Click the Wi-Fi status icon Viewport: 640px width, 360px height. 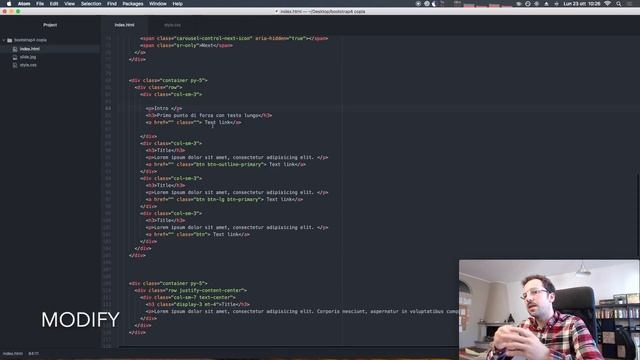[608, 4]
